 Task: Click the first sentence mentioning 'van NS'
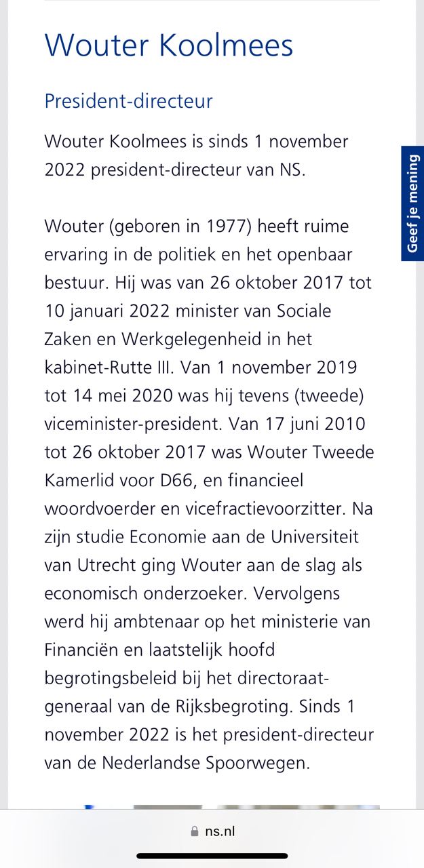point(175,156)
